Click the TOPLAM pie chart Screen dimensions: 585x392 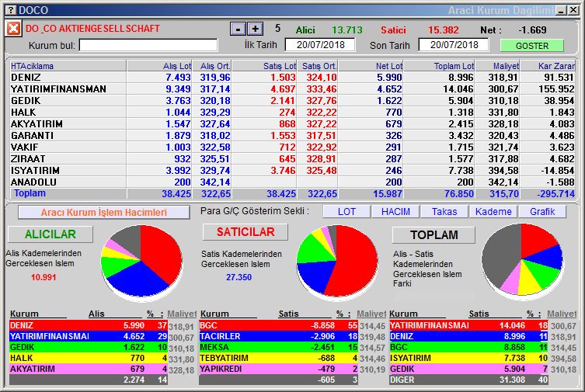[522, 261]
